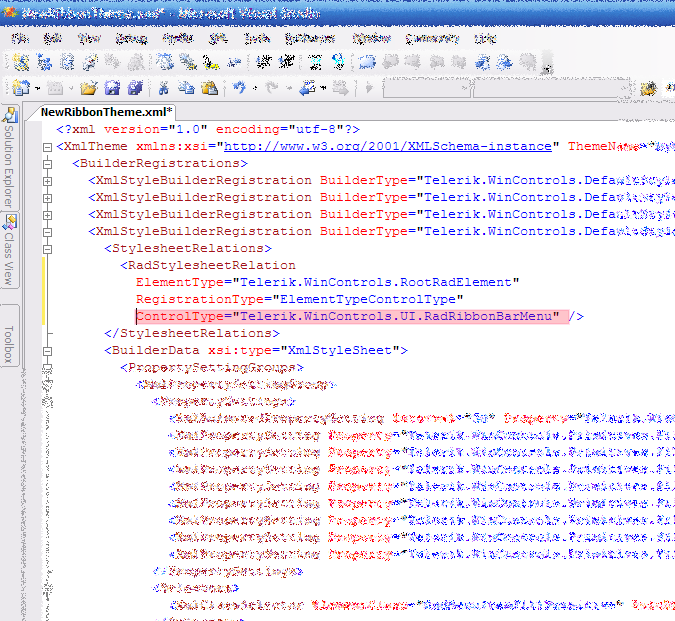Open the XML menu
This screenshot has width=675, height=621.
(x=218, y=39)
